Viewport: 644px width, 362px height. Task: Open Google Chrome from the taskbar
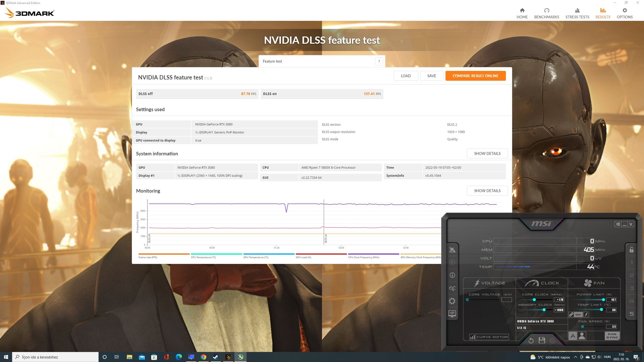coord(203,357)
